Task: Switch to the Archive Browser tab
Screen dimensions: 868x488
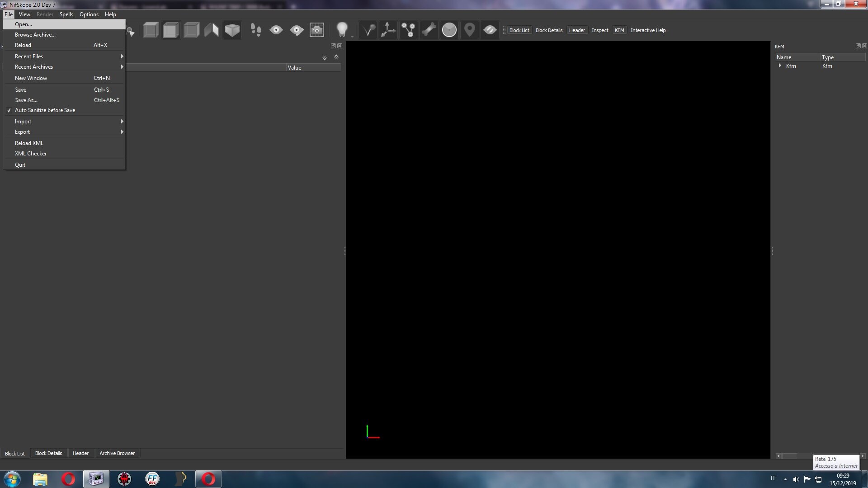Action: coord(117,453)
